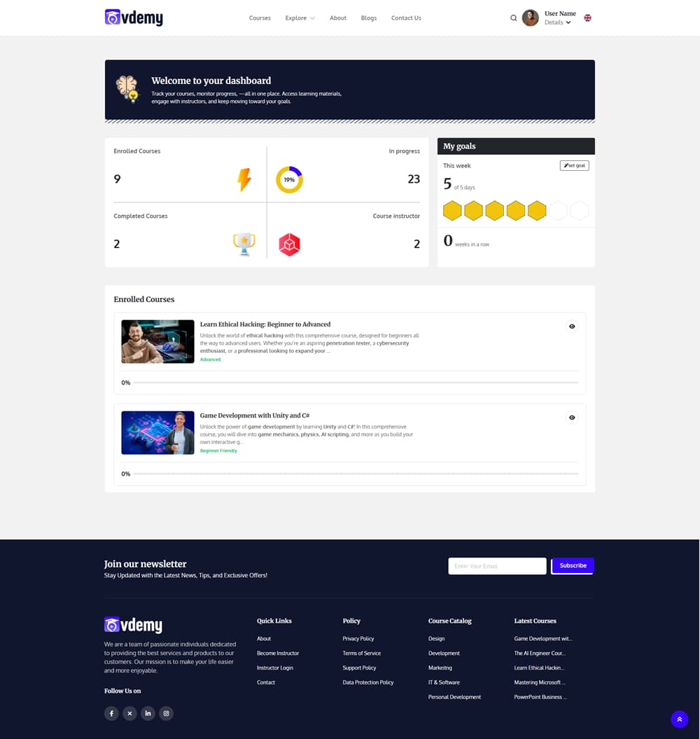This screenshot has height=739, width=700.
Task: Open the X (Twitter) social icon
Action: (x=129, y=713)
